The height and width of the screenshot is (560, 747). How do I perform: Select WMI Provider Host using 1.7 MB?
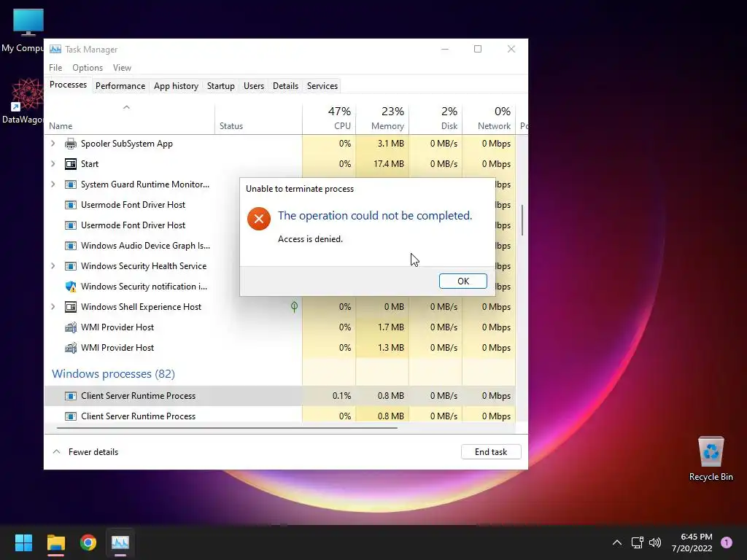[x=280, y=327]
